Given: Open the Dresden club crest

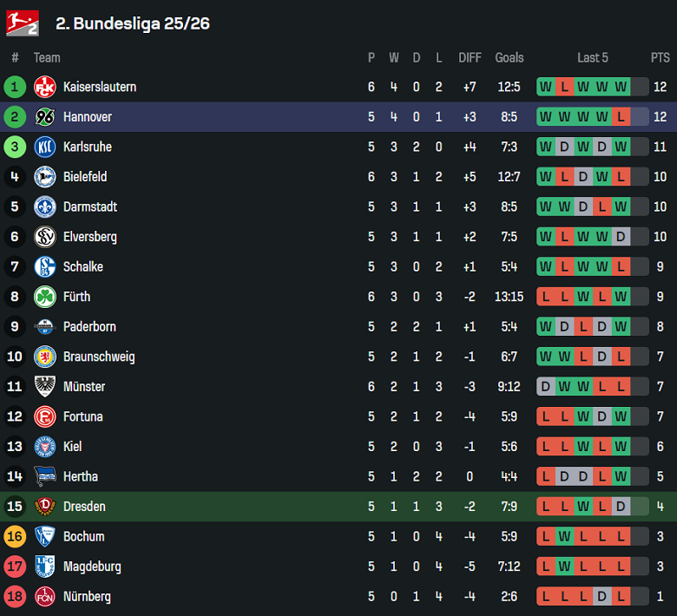Looking at the screenshot, I should (45, 507).
